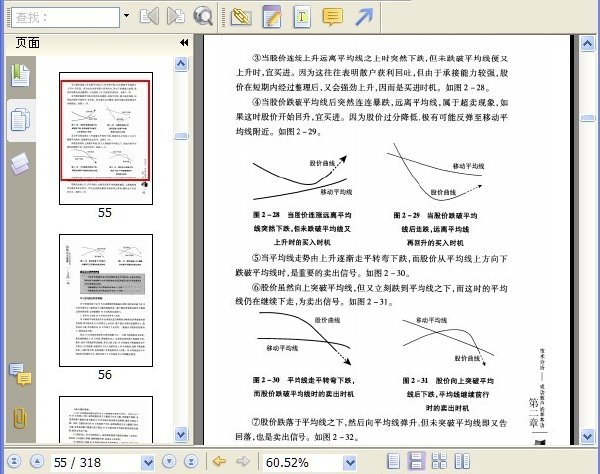Collapse the 页面 navigation panel
The height and width of the screenshot is (474, 600).
click(x=184, y=42)
